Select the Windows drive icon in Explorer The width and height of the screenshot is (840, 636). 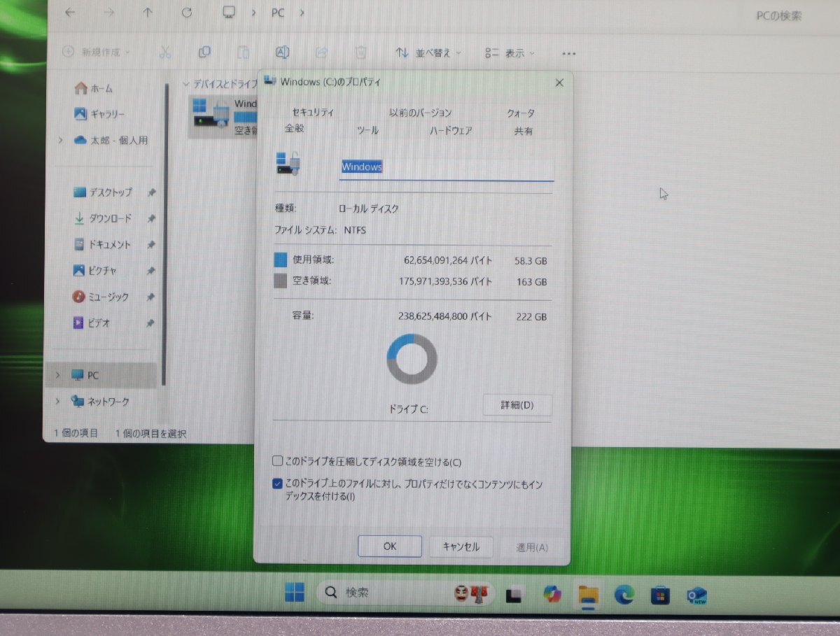coord(211,113)
